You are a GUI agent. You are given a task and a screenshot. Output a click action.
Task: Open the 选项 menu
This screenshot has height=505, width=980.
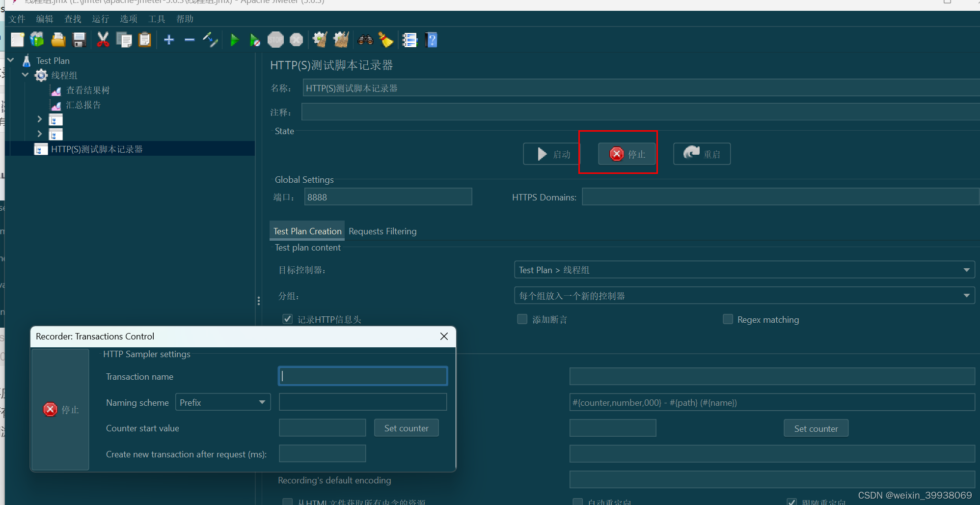point(129,19)
